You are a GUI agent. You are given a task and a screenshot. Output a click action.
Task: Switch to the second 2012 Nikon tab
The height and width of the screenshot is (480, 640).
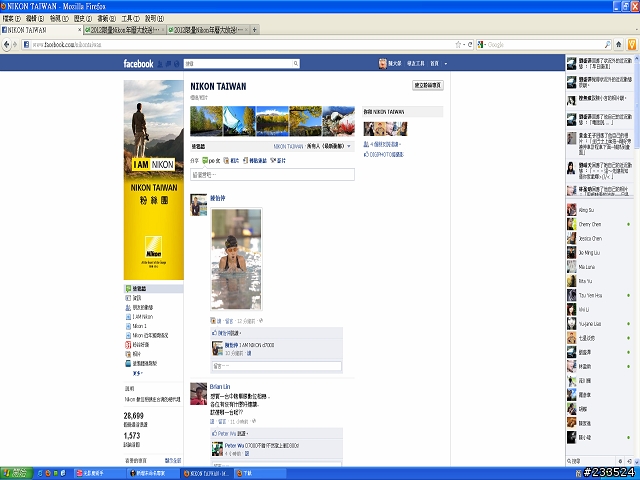click(x=124, y=30)
